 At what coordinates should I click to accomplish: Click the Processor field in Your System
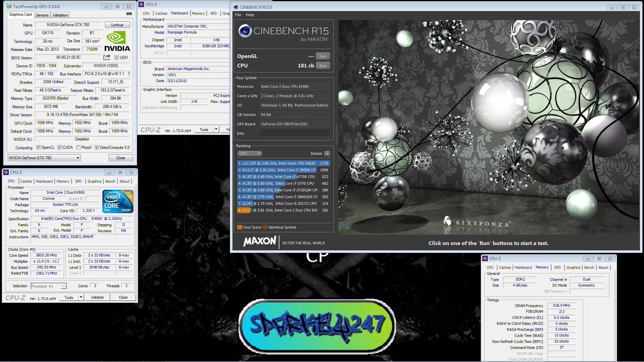click(294, 86)
